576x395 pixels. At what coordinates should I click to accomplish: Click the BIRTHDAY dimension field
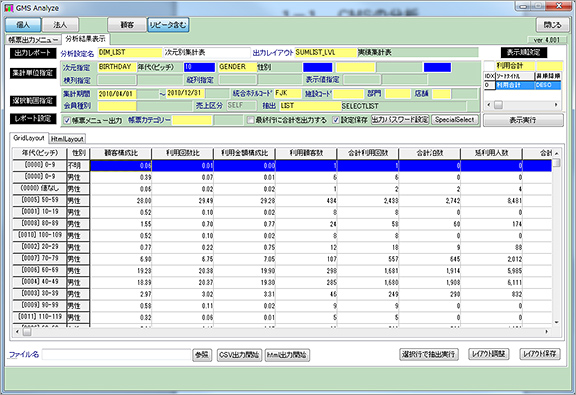(x=117, y=67)
